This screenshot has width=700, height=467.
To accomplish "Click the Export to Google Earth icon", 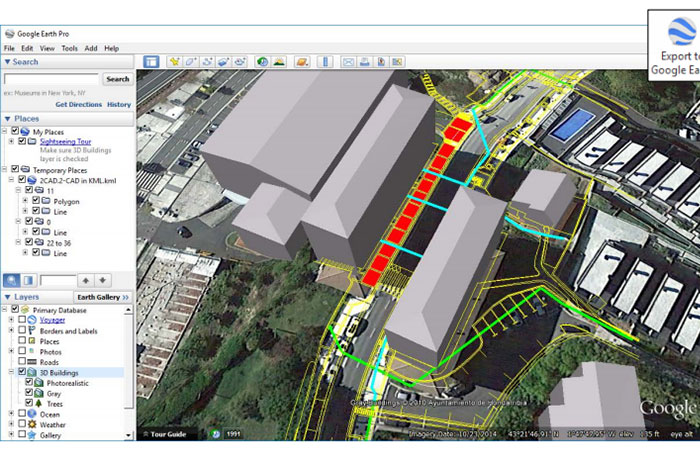I will 682,31.
